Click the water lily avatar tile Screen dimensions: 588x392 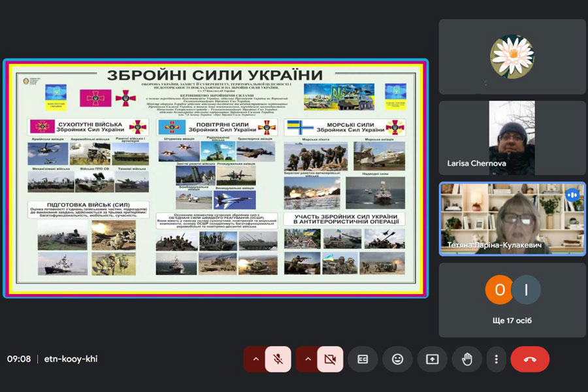click(x=512, y=57)
